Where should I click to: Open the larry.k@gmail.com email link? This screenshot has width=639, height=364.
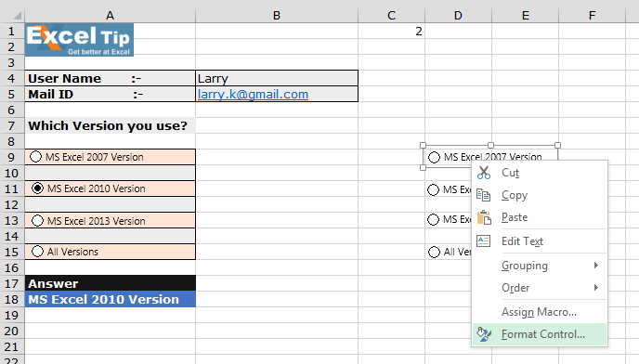click(x=253, y=94)
